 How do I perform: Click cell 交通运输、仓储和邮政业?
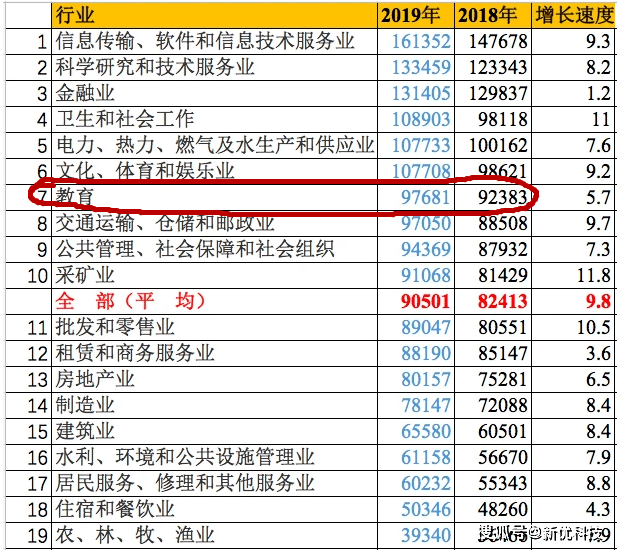point(214,223)
